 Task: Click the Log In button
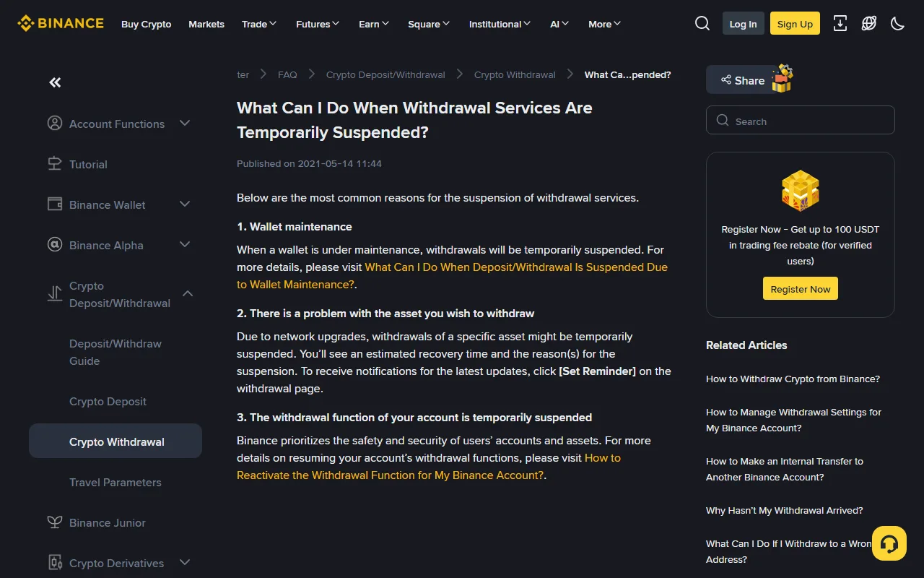[x=743, y=24]
